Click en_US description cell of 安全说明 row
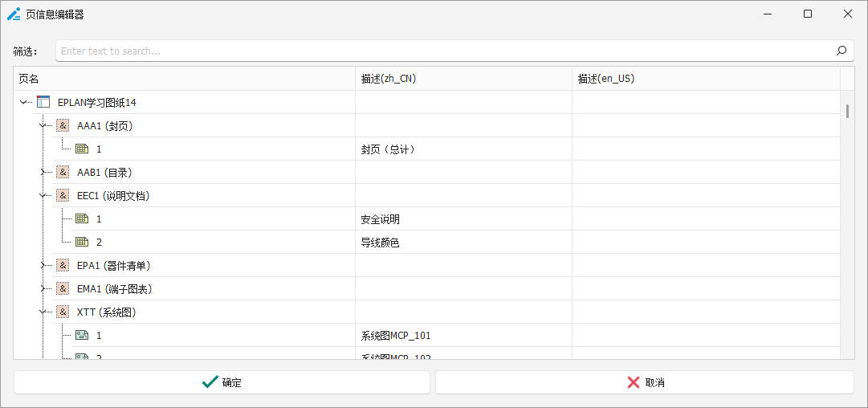This screenshot has width=868, height=408. click(706, 218)
